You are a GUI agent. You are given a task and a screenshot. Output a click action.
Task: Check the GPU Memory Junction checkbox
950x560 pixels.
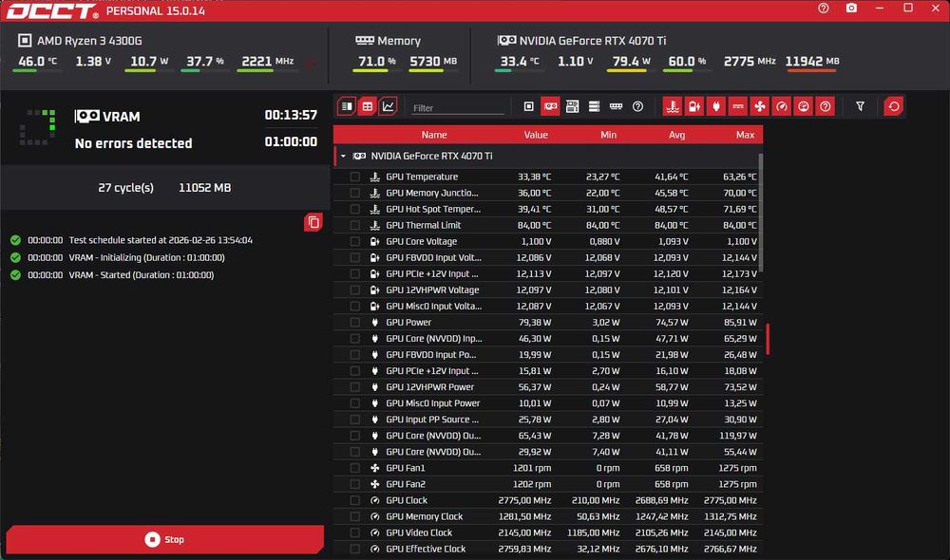355,193
